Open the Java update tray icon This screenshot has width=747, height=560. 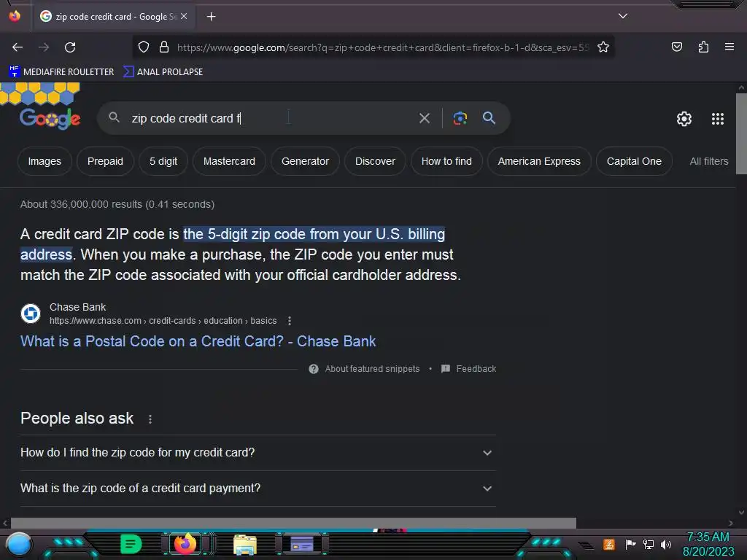tap(609, 544)
